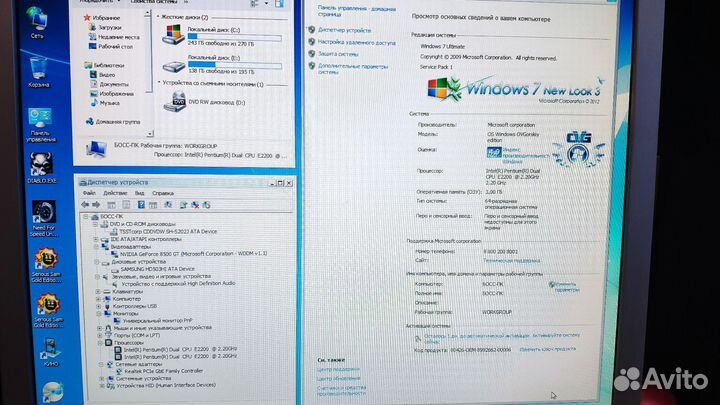The image size is (720, 405).
Task: Expand the Клавиатуры node
Action: tap(98, 292)
